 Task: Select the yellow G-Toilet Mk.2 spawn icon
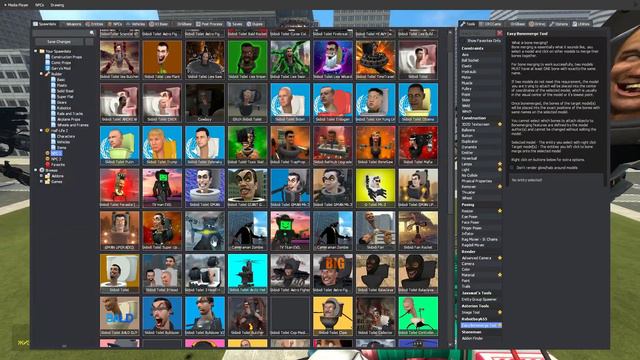tap(375, 188)
